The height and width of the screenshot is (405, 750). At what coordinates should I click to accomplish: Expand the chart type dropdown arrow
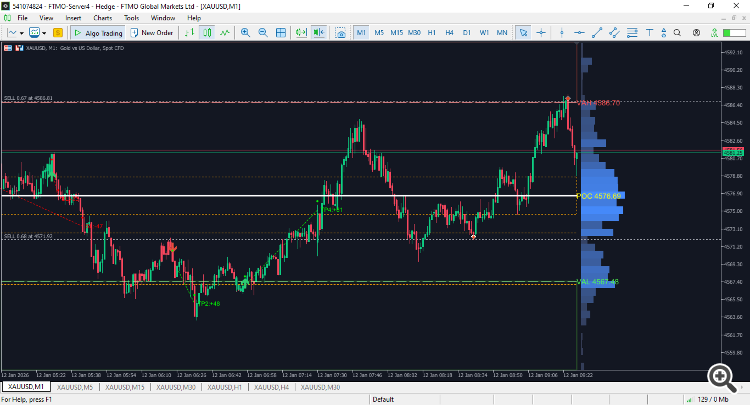[22, 33]
